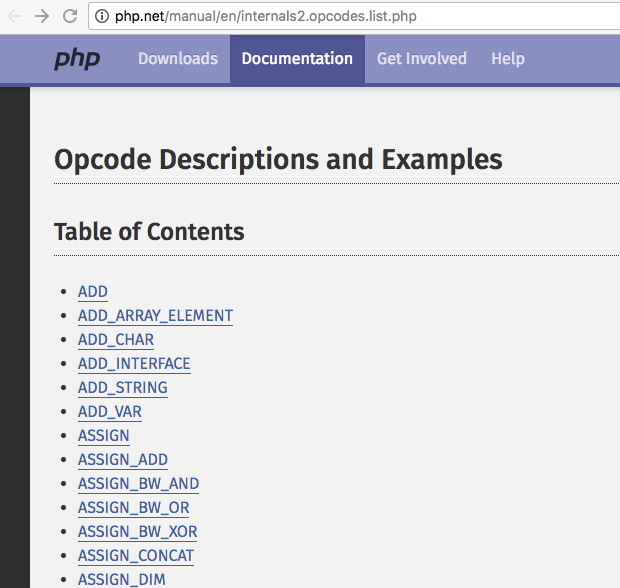The height and width of the screenshot is (588, 620).
Task: Open the ADD_STRING opcode link
Action: click(123, 388)
